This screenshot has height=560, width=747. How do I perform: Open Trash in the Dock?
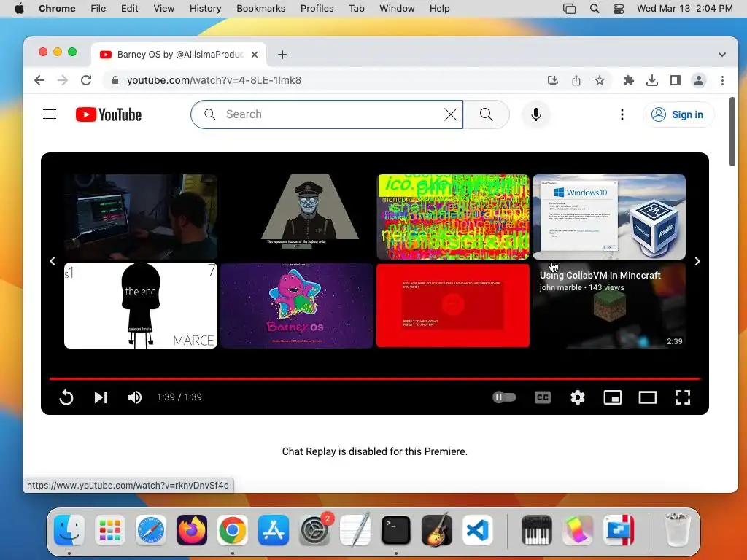click(x=677, y=530)
